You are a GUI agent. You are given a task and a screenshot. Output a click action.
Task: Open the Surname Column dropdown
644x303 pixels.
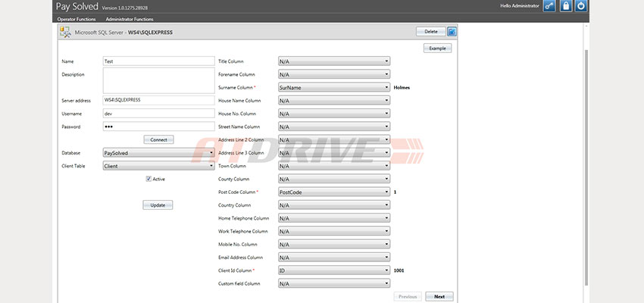point(334,87)
